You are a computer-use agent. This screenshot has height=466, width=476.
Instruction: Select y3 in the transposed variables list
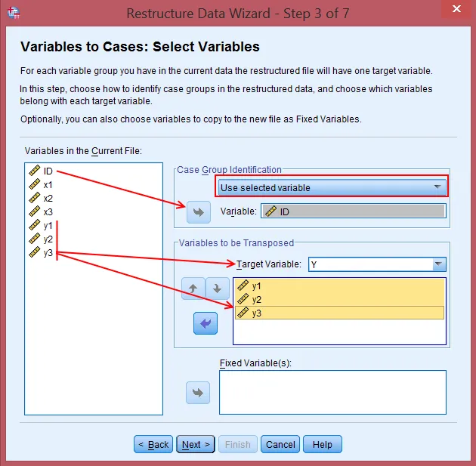point(258,313)
